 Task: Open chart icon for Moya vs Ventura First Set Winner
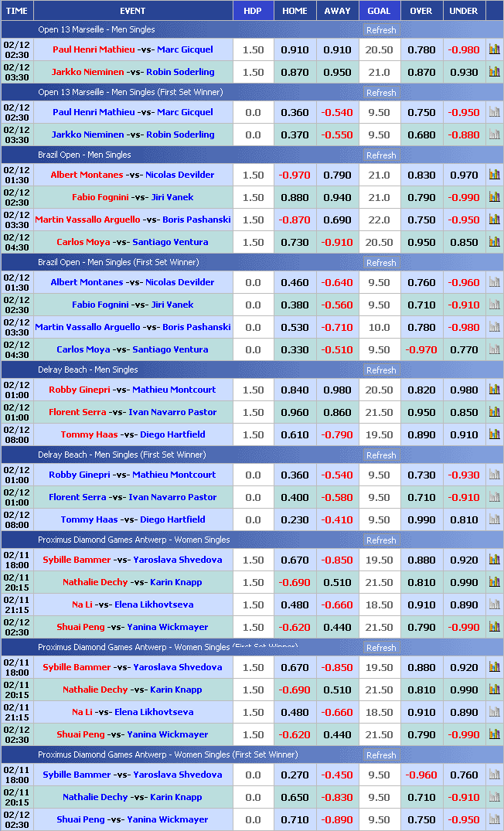[494, 349]
